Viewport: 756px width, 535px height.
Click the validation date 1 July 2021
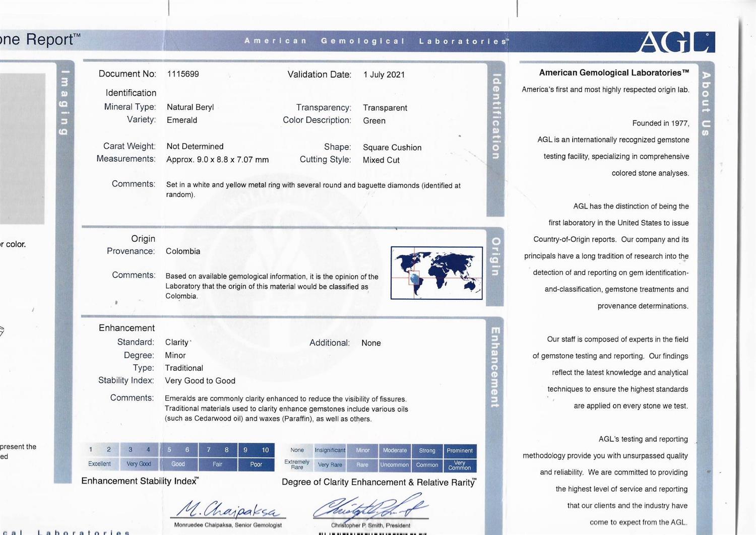[384, 75]
